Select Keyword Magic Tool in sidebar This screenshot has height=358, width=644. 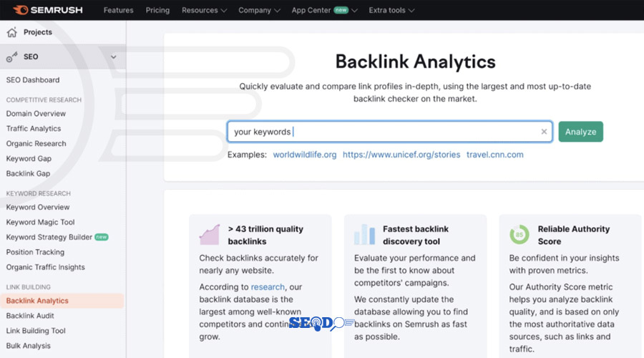coord(40,222)
